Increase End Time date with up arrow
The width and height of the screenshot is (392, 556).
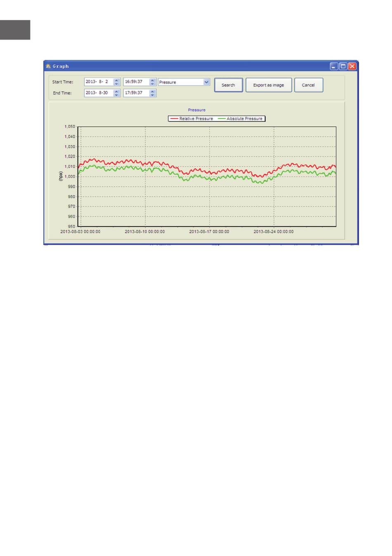[117, 92]
